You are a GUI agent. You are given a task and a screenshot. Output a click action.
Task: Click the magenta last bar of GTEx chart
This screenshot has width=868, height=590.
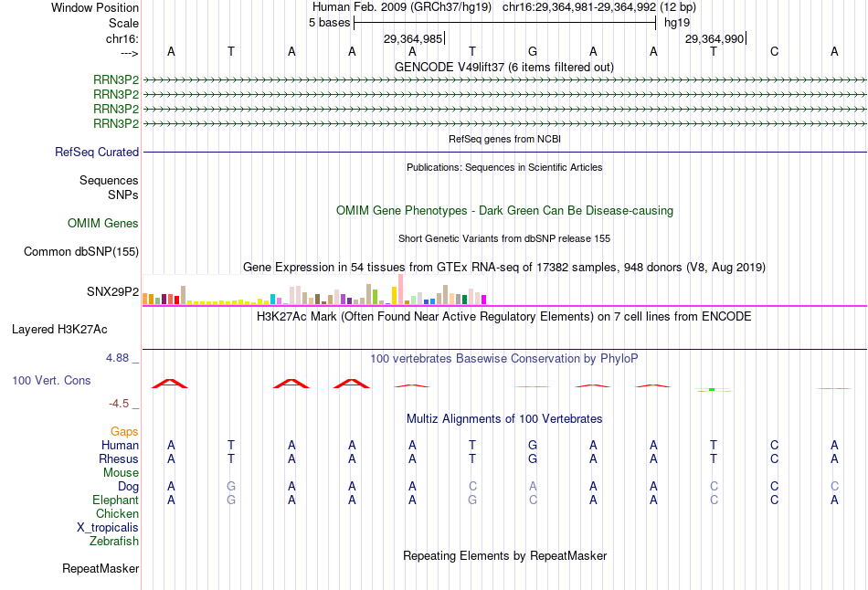click(x=484, y=300)
